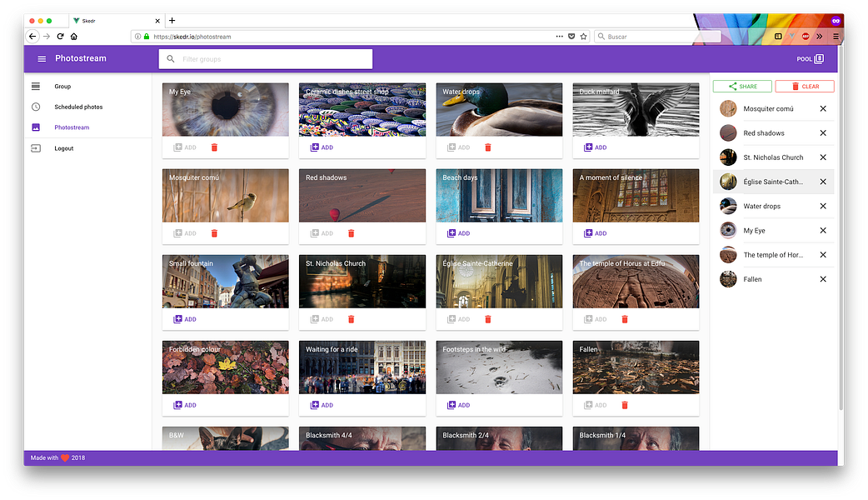Click "Fallen" text in pool list
Image resolution: width=868 pixels, height=500 pixels.
[x=752, y=279]
